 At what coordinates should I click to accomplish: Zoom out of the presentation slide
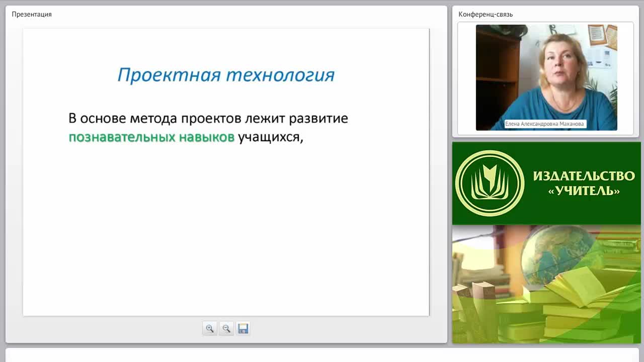[226, 328]
